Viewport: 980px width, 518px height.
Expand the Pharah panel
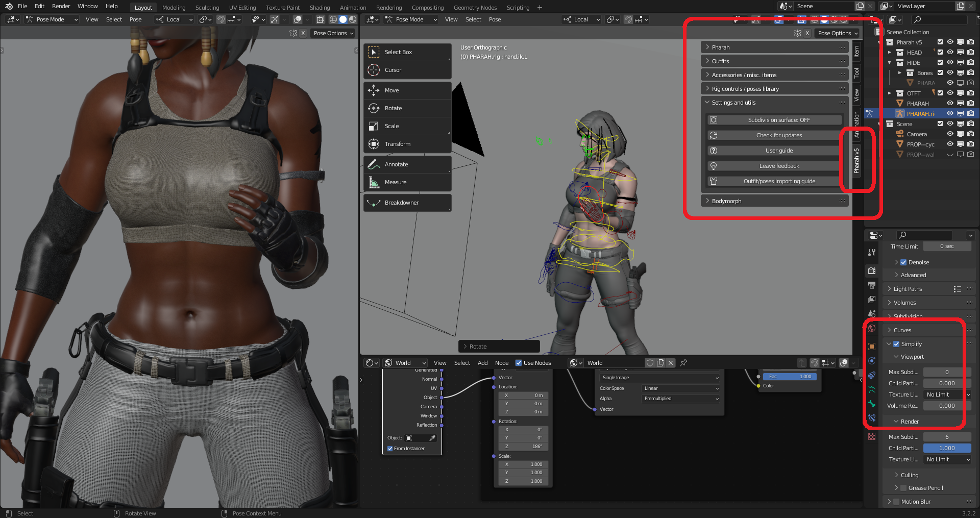(x=775, y=47)
